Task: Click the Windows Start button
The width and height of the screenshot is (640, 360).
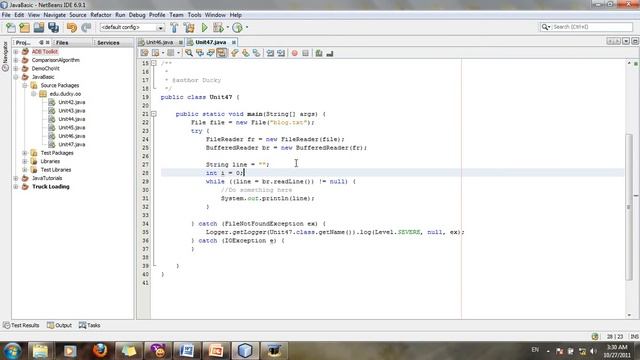Action: 12,351
